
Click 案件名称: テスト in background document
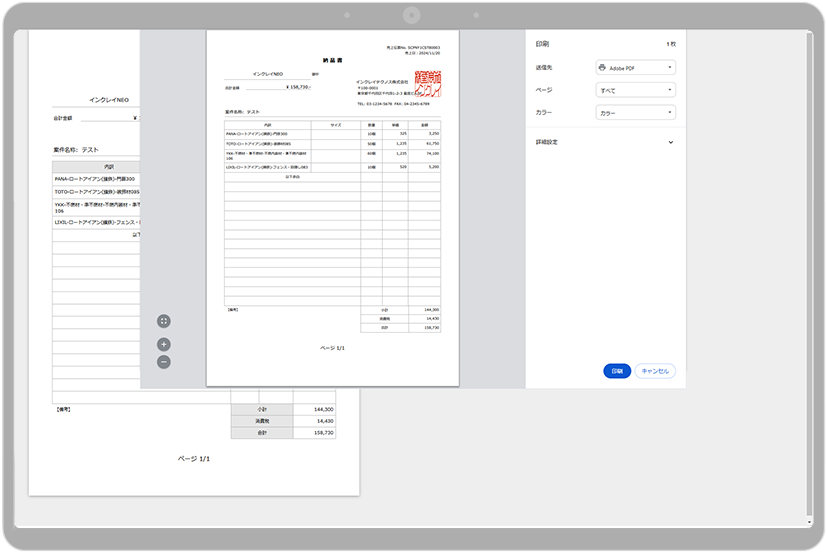point(76,149)
